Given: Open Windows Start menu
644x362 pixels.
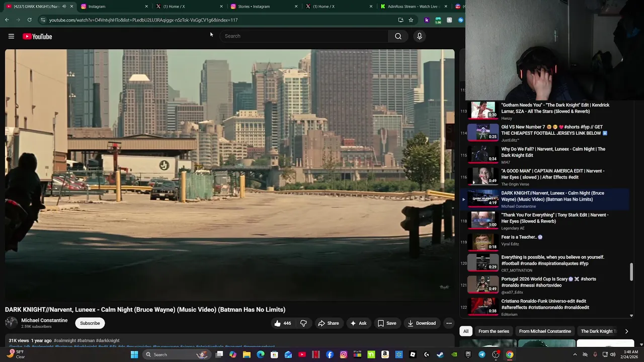Looking at the screenshot, I should tap(134, 354).
